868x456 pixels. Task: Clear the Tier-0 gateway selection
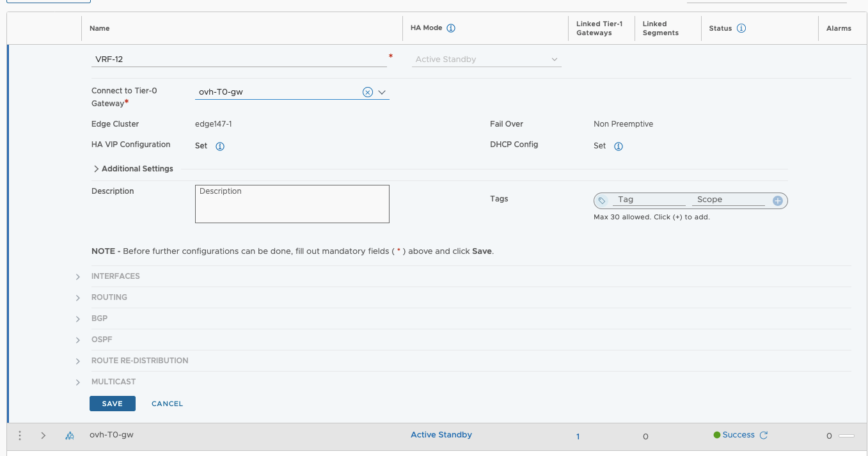[x=367, y=92]
